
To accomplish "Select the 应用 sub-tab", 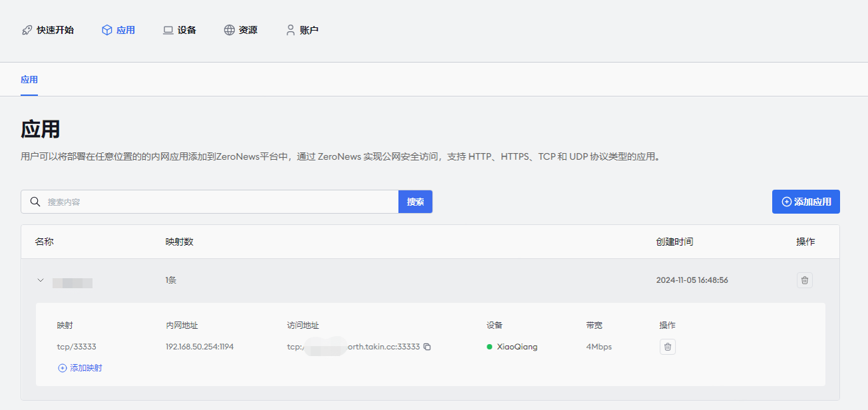I will (29, 79).
